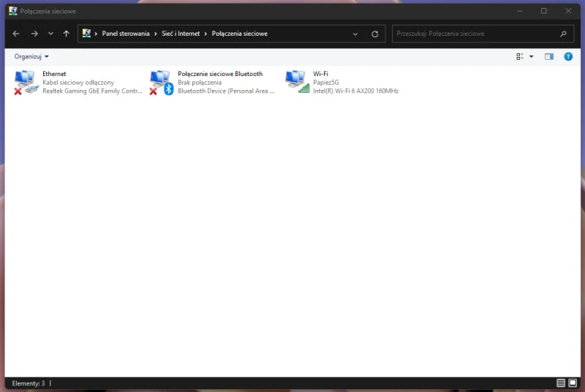The height and width of the screenshot is (392, 585).
Task: Select the Wi-Fi adapter icon
Action: 298,82
